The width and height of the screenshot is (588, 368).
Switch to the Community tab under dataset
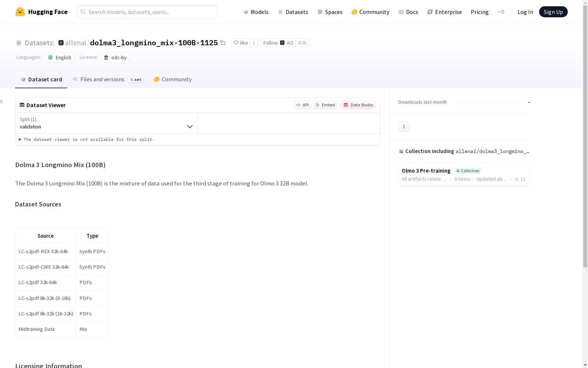click(172, 79)
